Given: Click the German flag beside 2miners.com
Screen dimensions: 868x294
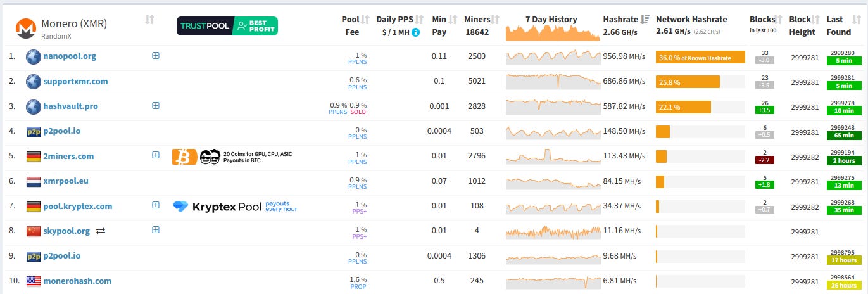Looking at the screenshot, I should tap(33, 157).
